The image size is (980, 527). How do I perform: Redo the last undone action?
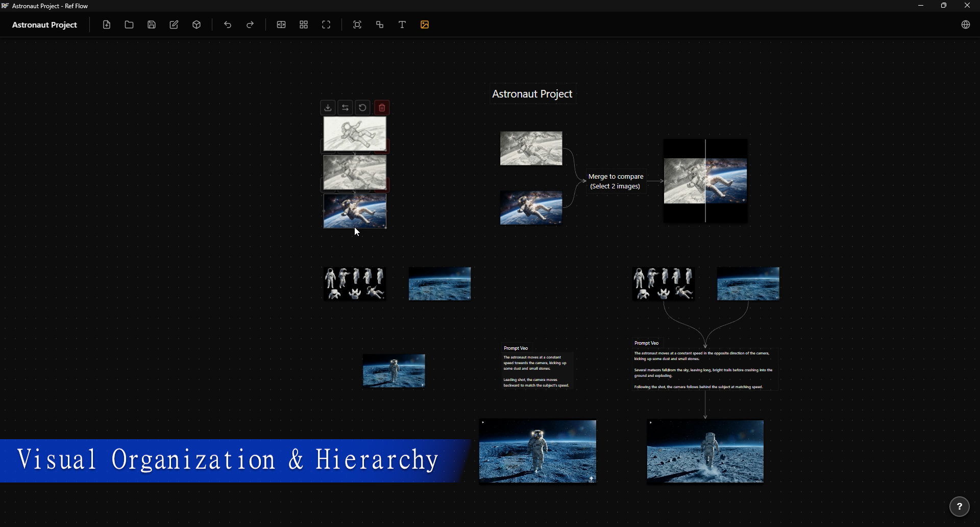tap(250, 25)
